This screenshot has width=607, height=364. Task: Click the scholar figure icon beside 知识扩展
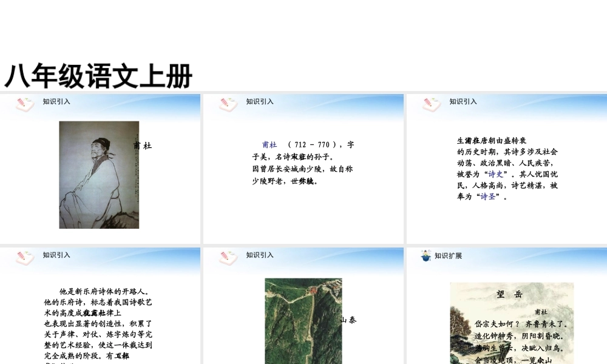[x=426, y=255]
